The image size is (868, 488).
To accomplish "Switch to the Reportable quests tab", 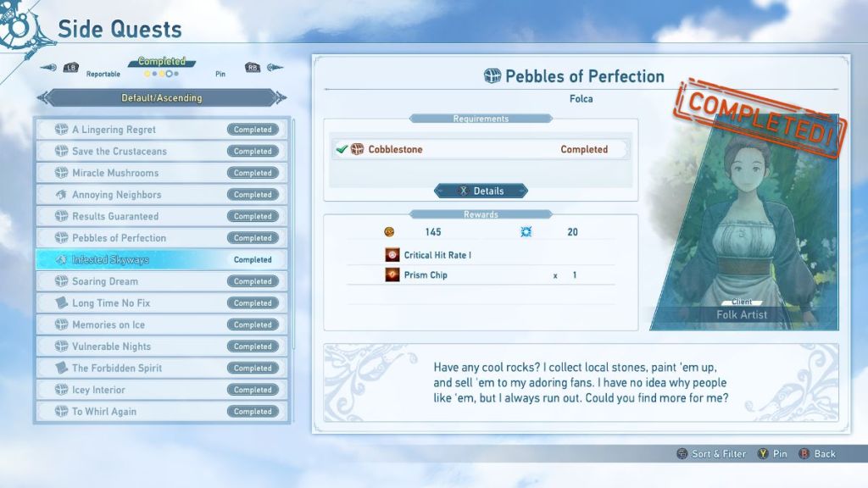I will pos(103,75).
